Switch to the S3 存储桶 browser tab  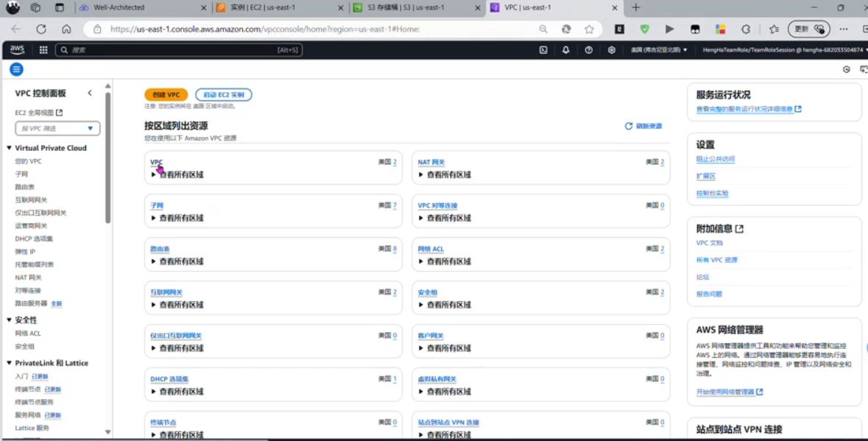416,8
